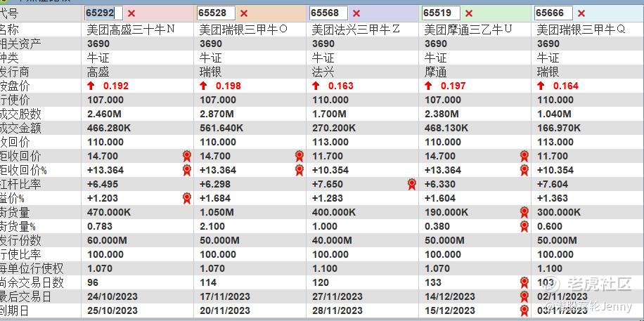The image size is (644, 321).
Task: Click the remaining days value 114
Action: pos(208,282)
